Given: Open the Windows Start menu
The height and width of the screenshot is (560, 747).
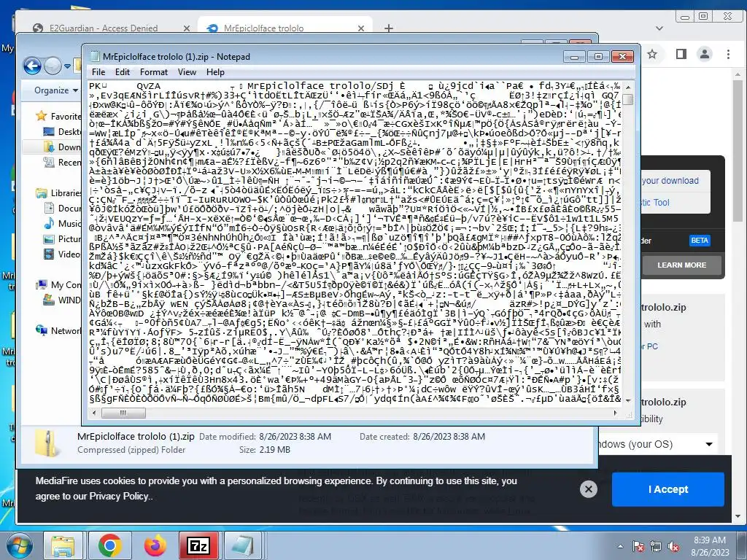Looking at the screenshot, I should [19, 545].
